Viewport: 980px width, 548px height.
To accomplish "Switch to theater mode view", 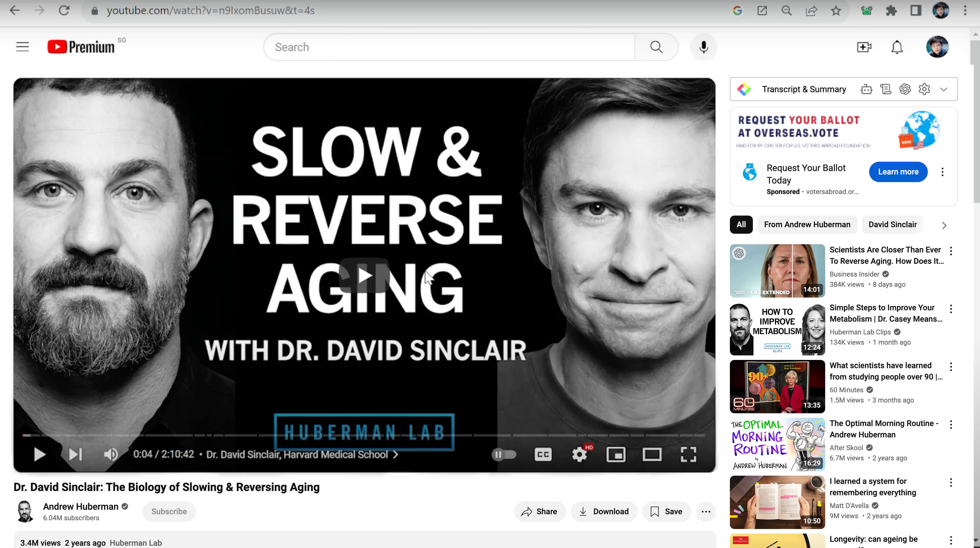I will (x=652, y=454).
